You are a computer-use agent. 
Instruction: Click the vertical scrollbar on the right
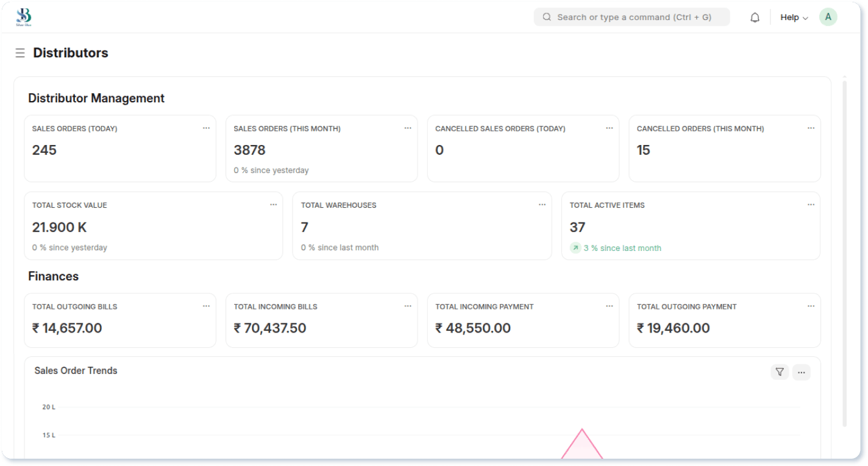844,244
